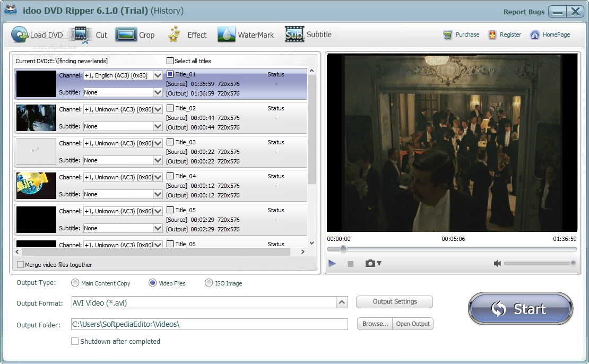Click the Register icon

[492, 35]
